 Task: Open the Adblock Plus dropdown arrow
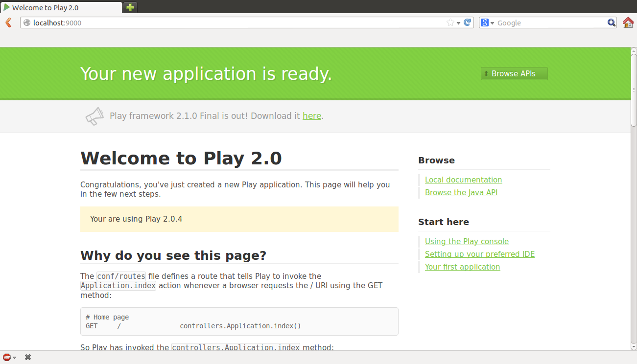(15, 358)
